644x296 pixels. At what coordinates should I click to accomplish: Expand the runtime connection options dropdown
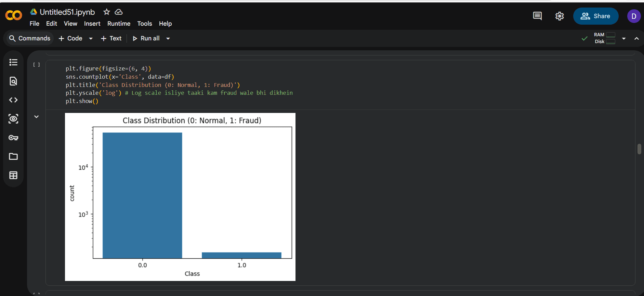tap(624, 39)
